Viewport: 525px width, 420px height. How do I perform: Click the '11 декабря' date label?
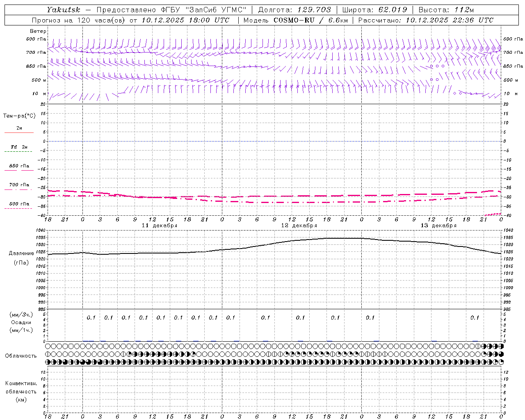[160, 226]
